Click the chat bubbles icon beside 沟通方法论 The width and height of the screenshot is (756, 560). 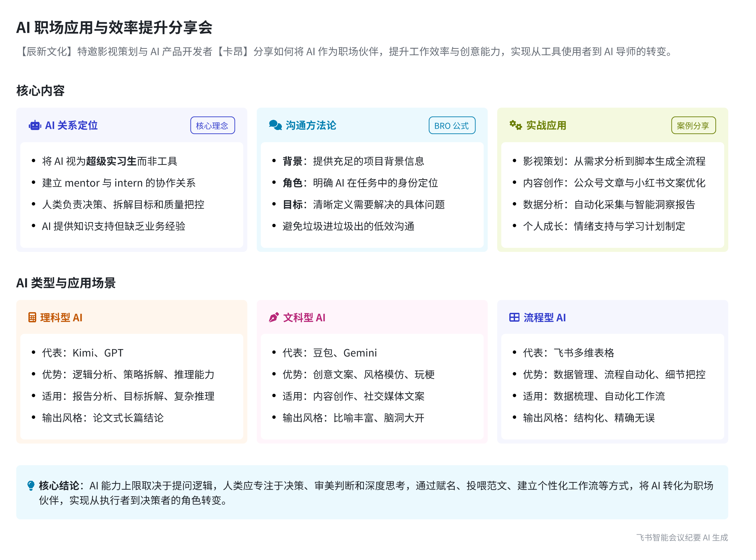click(275, 125)
